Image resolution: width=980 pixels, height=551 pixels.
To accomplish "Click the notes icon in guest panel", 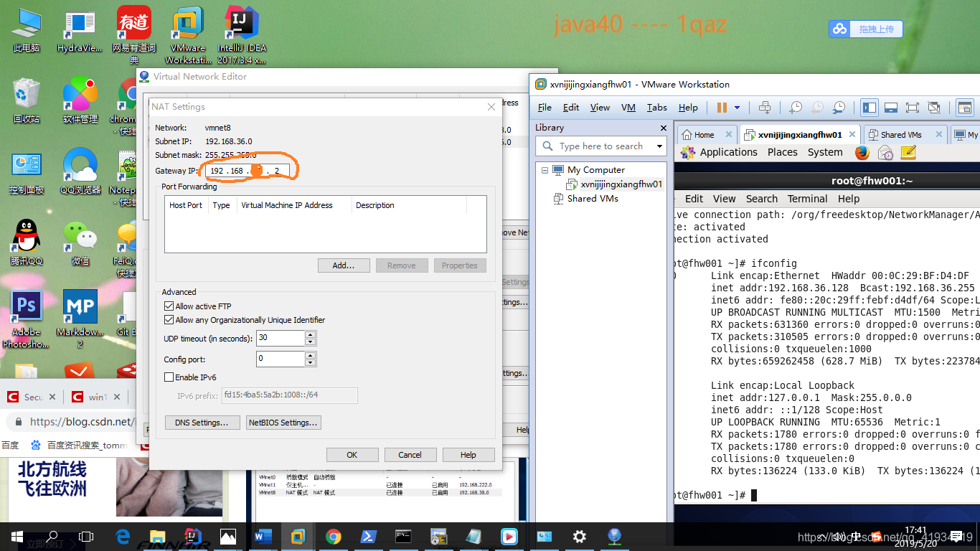I will point(908,153).
